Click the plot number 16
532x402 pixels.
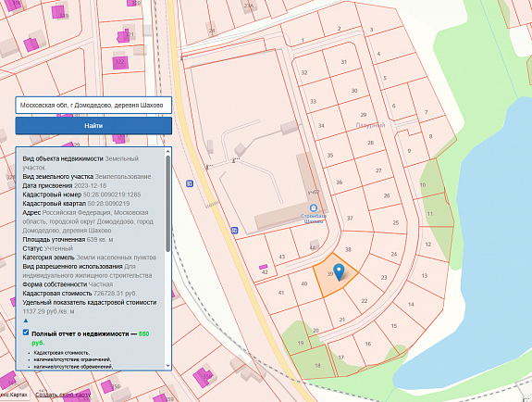pyautogui.click(x=368, y=344)
